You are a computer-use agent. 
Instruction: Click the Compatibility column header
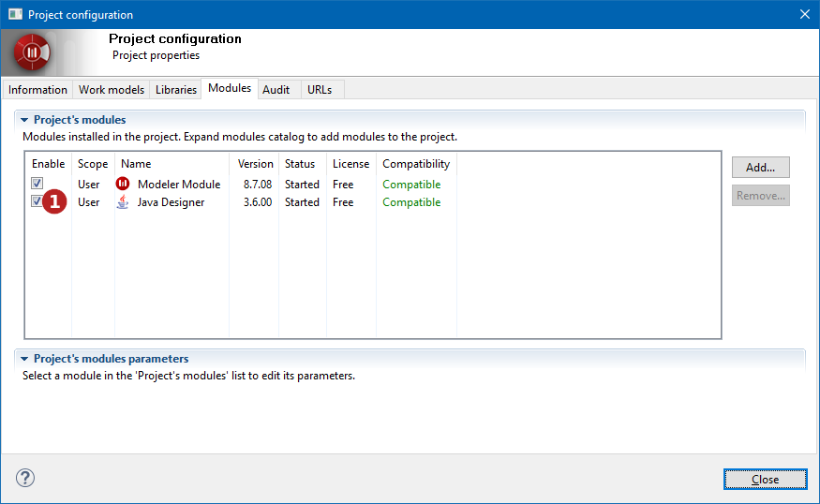click(x=415, y=164)
